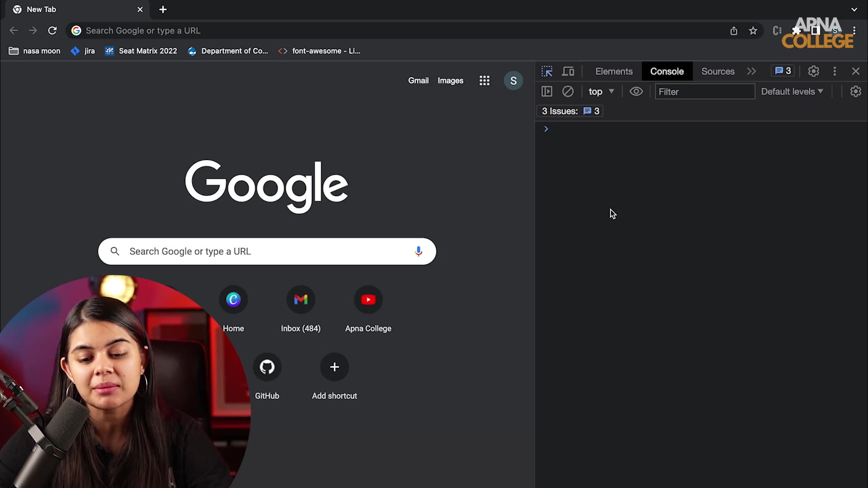Close the New Tab tab
868x488 pixels.
pyautogui.click(x=140, y=9)
